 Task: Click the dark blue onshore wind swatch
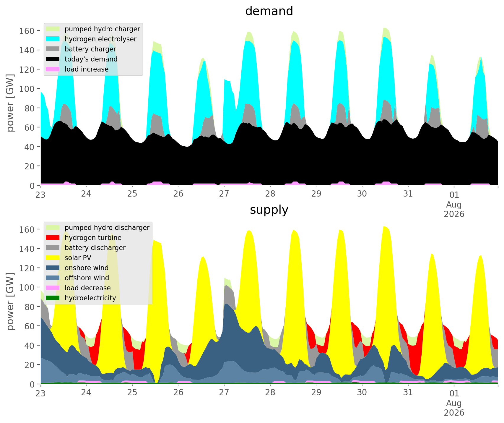(53, 268)
